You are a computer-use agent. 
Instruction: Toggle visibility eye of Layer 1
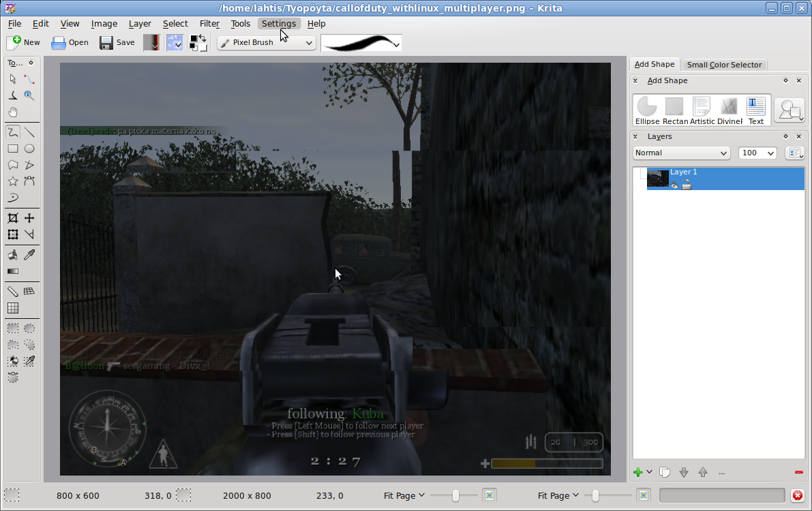click(x=674, y=185)
